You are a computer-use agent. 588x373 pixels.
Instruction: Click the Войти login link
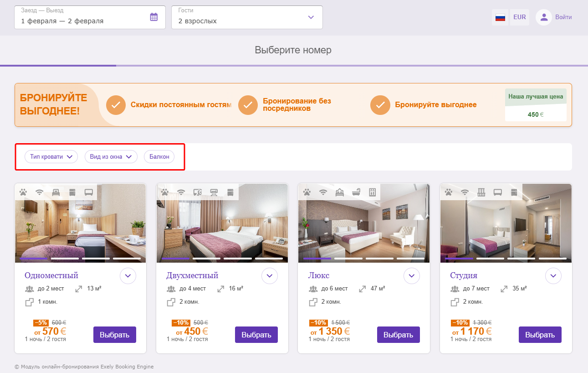pyautogui.click(x=563, y=17)
